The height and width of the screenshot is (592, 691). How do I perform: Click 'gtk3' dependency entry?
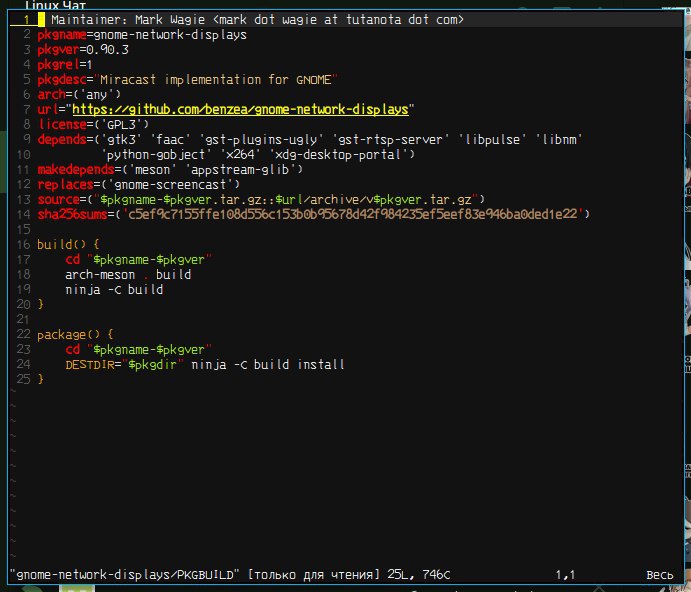(x=121, y=140)
